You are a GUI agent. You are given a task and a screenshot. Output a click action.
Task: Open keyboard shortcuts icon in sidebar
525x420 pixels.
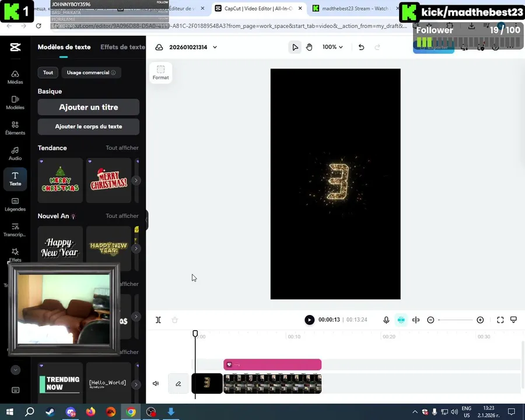[x=15, y=390]
